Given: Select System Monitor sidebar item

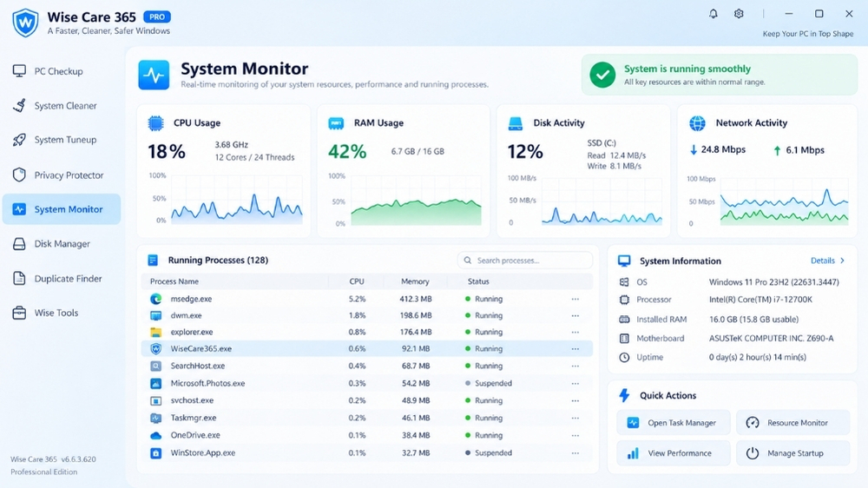Looking at the screenshot, I should pyautogui.click(x=62, y=208).
